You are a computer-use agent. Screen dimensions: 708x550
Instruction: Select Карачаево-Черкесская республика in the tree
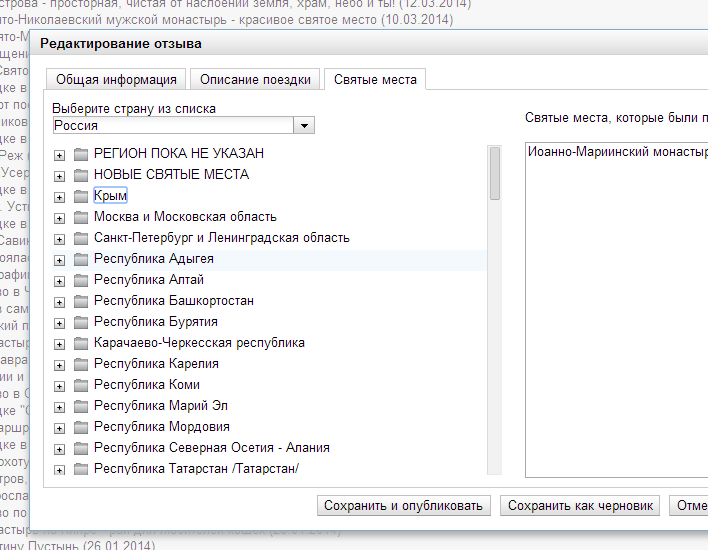click(x=199, y=343)
